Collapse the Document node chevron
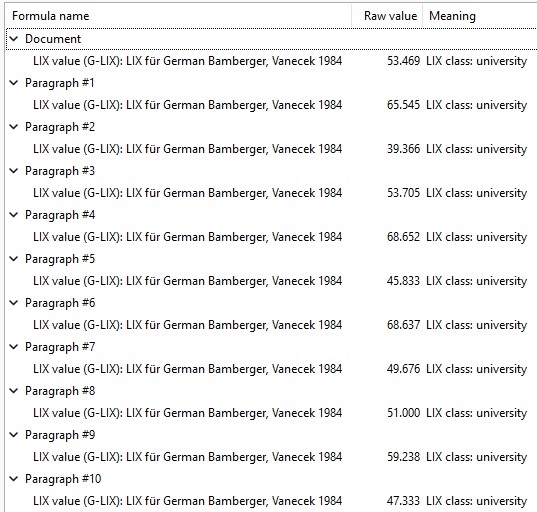This screenshot has height=512, width=537. pyautogui.click(x=14, y=39)
